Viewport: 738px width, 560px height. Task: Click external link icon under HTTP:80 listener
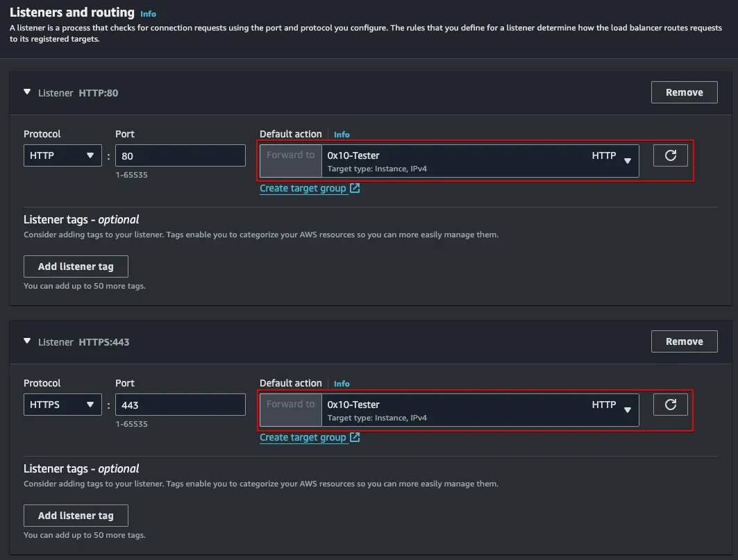click(355, 188)
